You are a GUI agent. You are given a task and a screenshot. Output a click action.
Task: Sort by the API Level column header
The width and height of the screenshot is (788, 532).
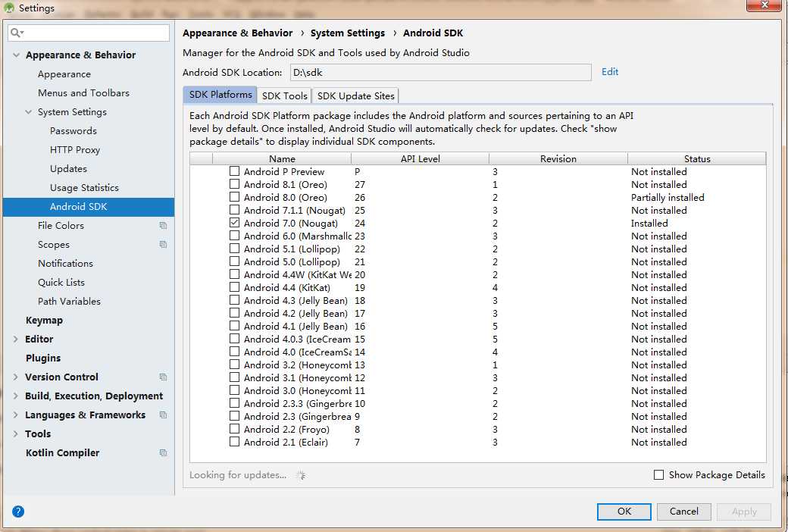pyautogui.click(x=420, y=158)
